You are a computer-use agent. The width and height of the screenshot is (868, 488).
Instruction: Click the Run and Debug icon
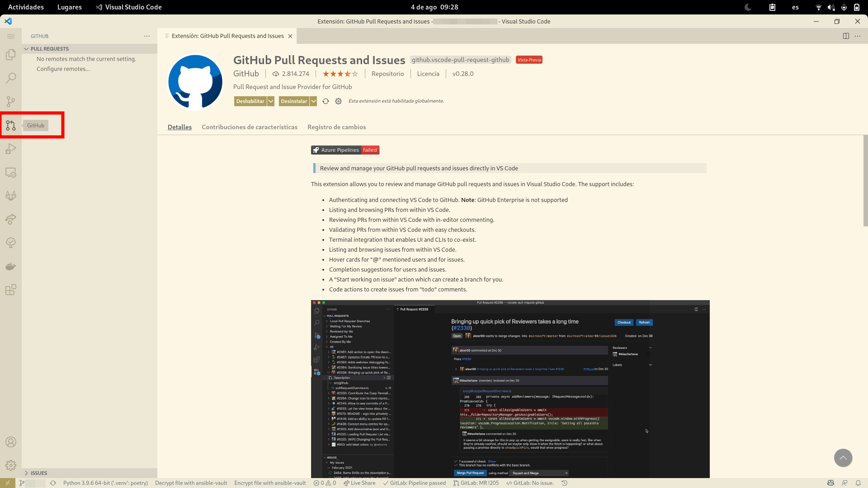point(11,149)
